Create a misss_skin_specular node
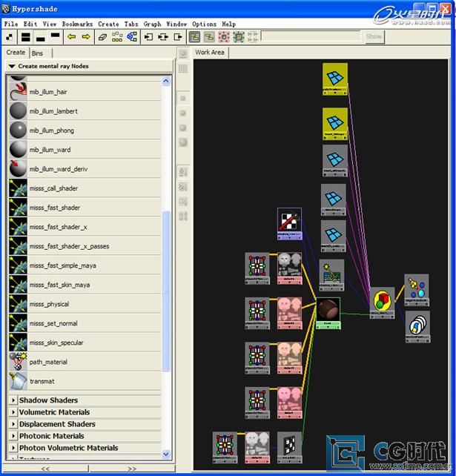This screenshot has width=456, height=476. pyautogui.click(x=85, y=343)
